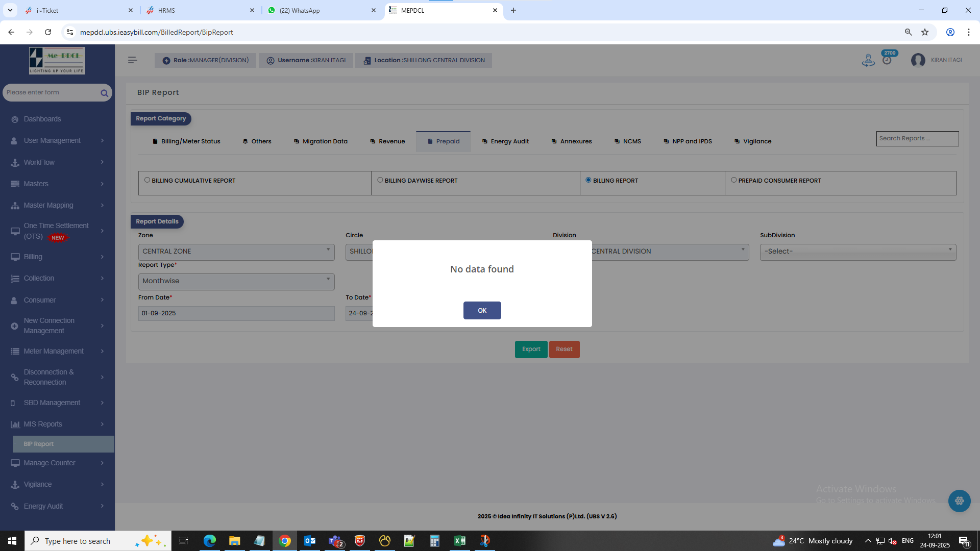This screenshot has width=980, height=551.
Task: Open the SubDivision dropdown
Action: point(857,252)
